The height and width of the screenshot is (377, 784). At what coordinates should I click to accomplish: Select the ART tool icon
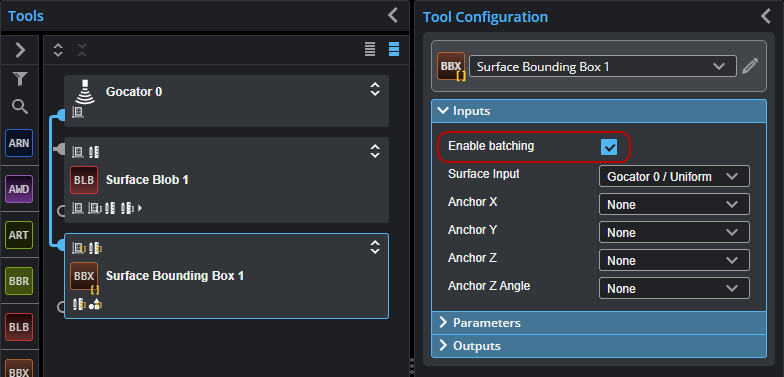(x=19, y=235)
